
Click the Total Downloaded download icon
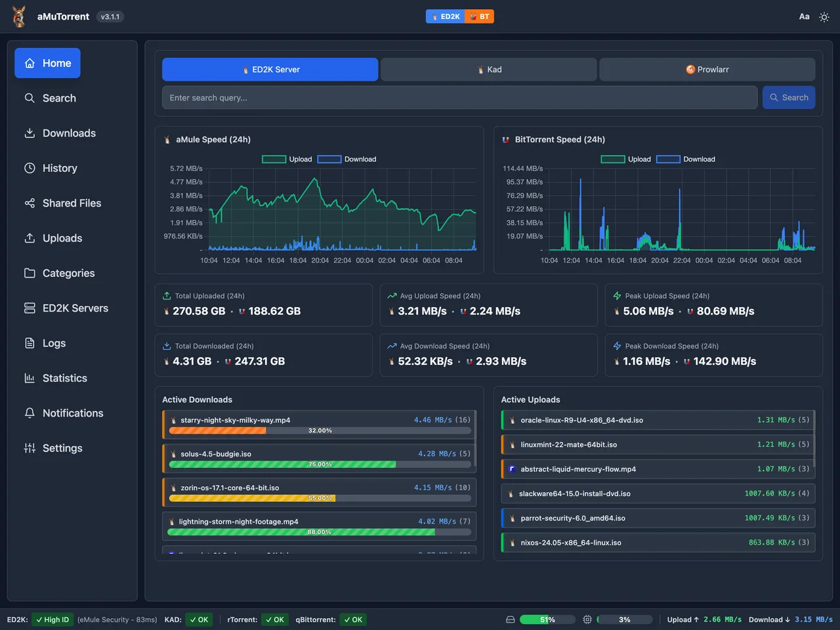click(167, 346)
